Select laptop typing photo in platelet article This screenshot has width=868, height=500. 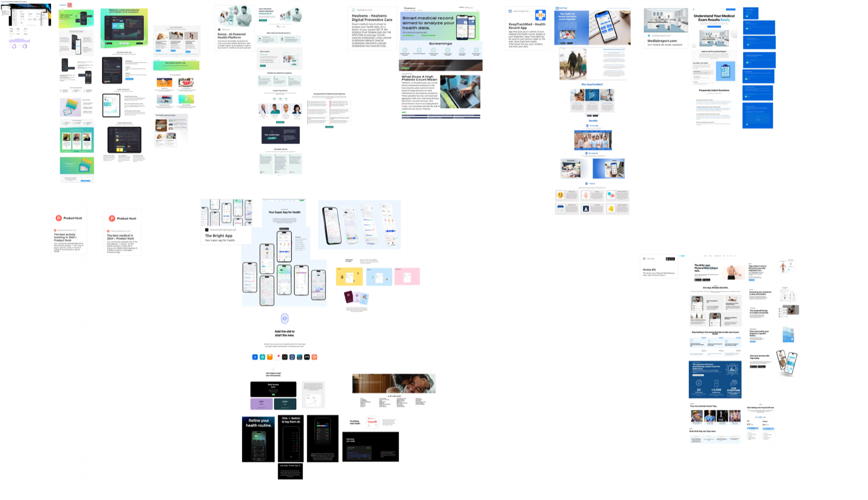460,91
